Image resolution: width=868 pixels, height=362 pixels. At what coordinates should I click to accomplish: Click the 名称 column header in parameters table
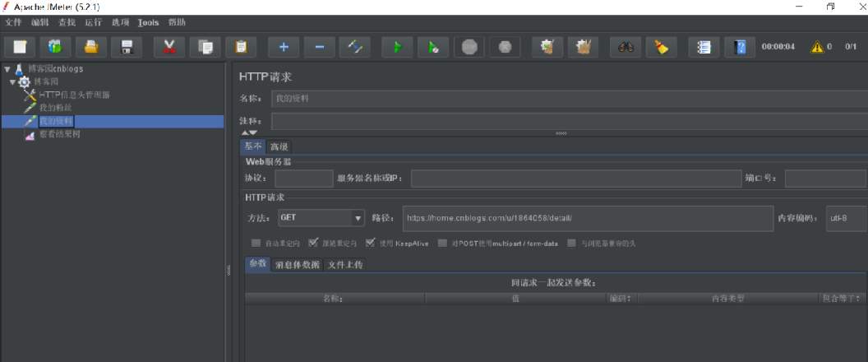(335, 299)
